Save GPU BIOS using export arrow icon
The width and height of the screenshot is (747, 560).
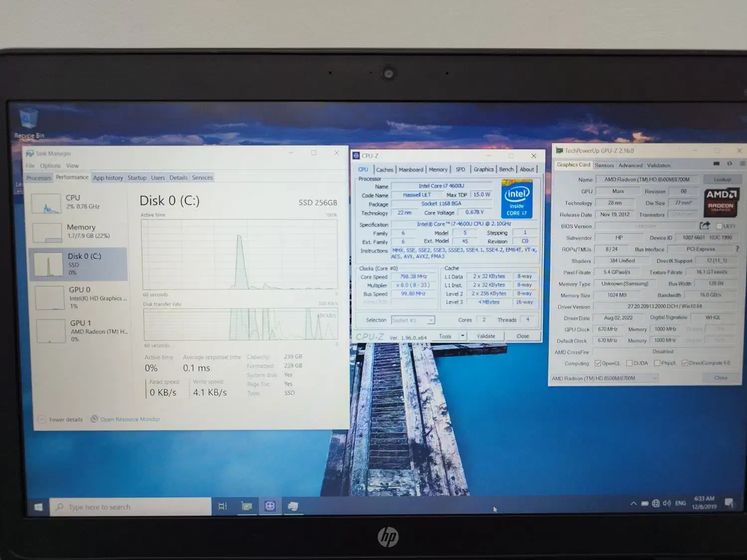(x=705, y=225)
